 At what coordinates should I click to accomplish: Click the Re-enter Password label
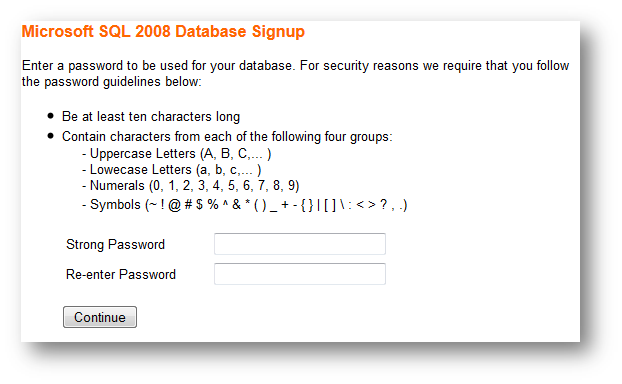point(121,274)
